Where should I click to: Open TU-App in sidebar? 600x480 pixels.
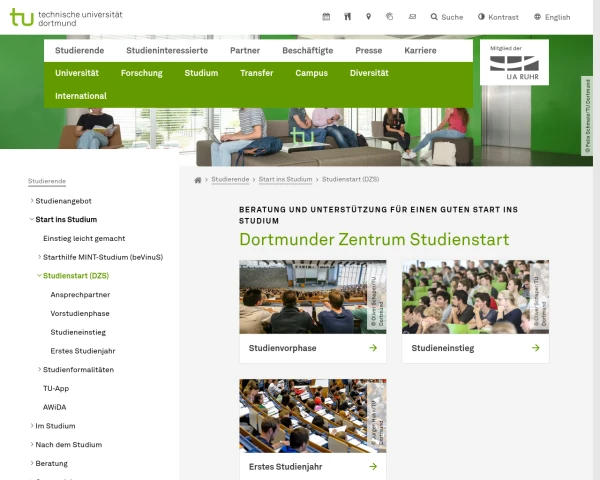pyautogui.click(x=56, y=389)
